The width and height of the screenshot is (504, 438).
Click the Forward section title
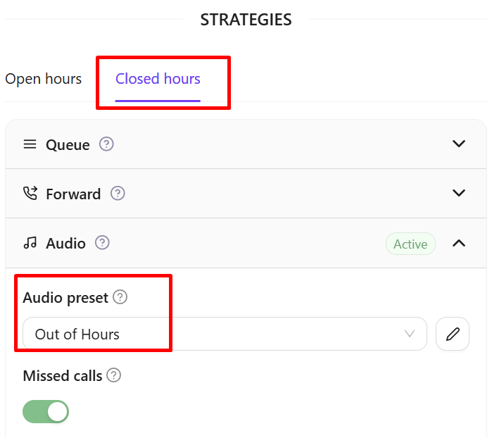pyautogui.click(x=73, y=194)
